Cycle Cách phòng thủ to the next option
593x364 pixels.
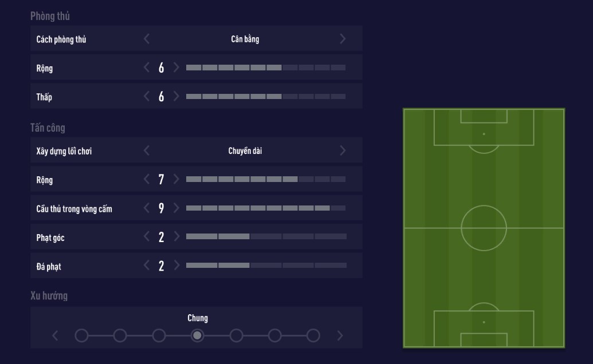click(x=343, y=38)
